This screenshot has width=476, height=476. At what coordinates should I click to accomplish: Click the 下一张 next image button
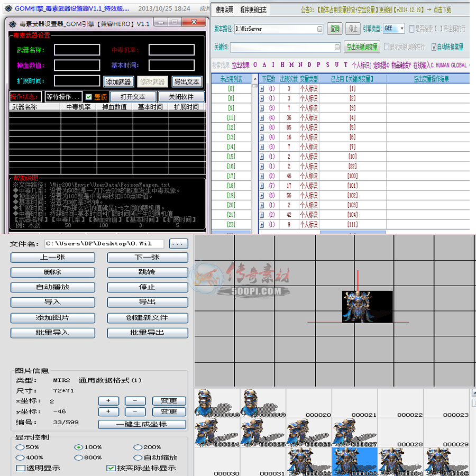pos(148,258)
